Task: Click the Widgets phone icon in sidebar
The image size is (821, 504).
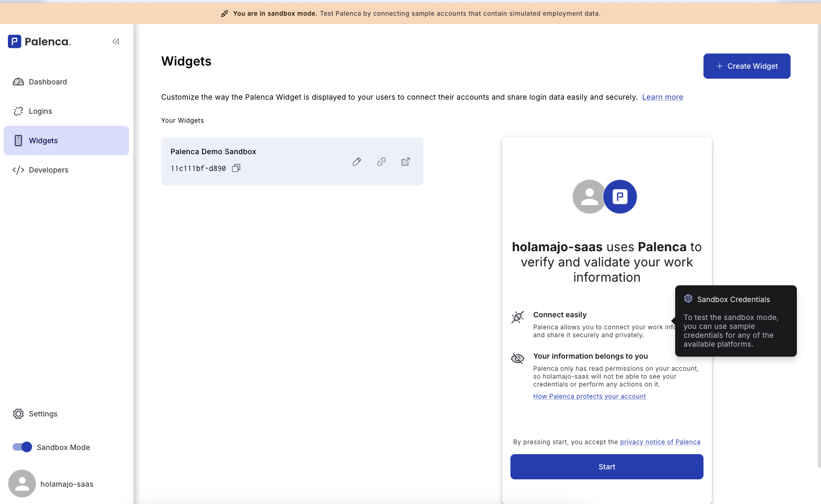Action: point(18,141)
